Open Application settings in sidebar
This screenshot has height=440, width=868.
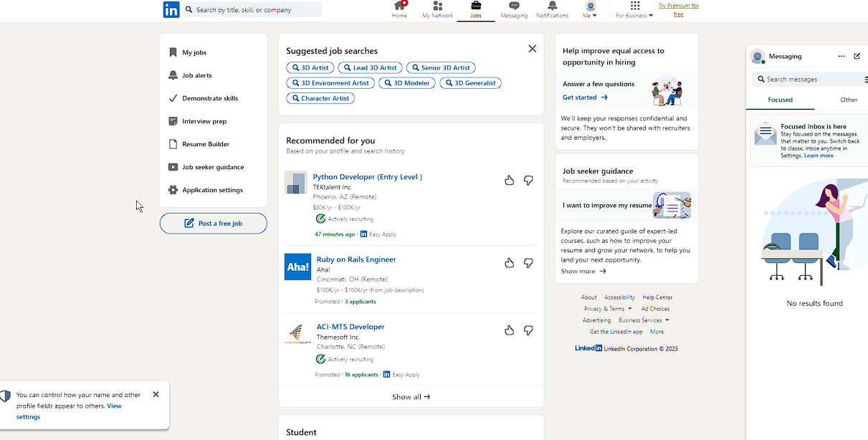212,190
